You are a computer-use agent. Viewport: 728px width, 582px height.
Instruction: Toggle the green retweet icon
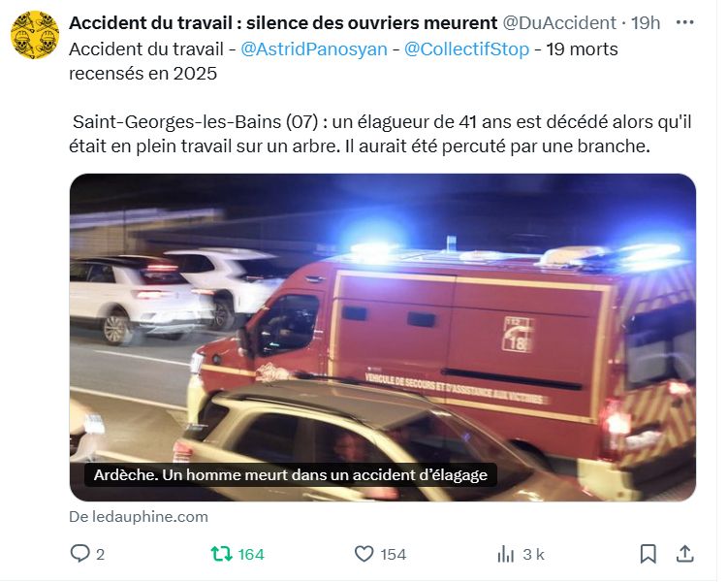221,554
